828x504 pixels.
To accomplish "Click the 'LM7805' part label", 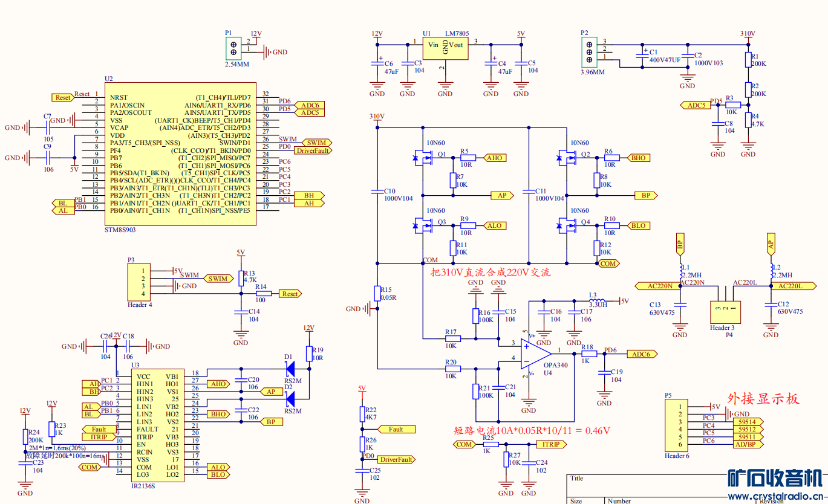I will pos(457,33).
